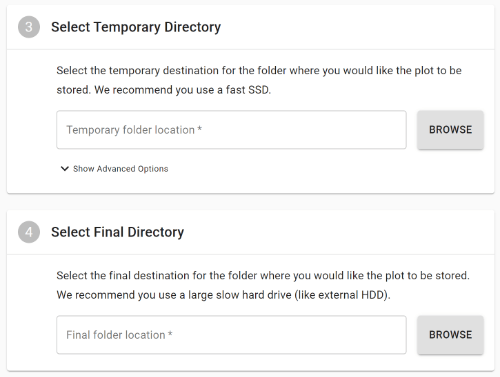
Task: Browse for the temporary folder
Action: [x=450, y=130]
